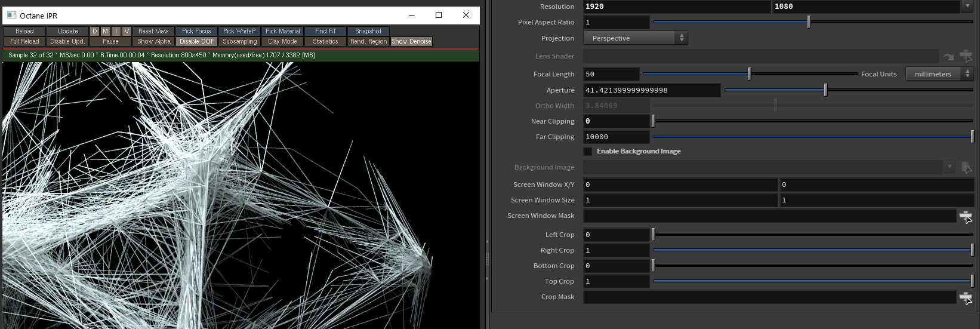Click the Screen Window Mask chooser icon

click(966, 216)
